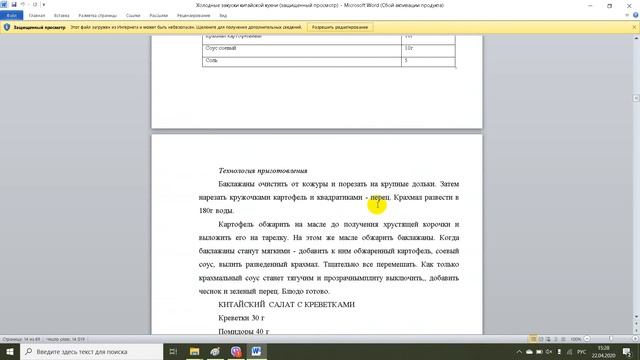Select Web Layout view in status bar

coord(548,339)
